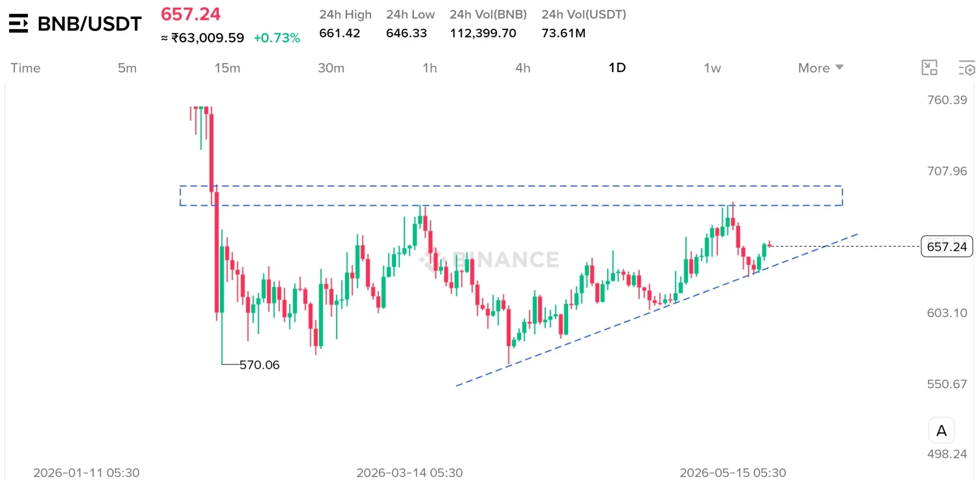Click the 24h Vol(BNB) value 112,399.70
The height and width of the screenshot is (492, 980).
coord(483,33)
